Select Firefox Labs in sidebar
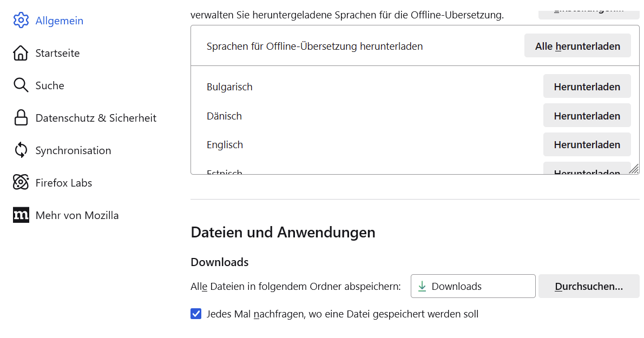 pyautogui.click(x=63, y=183)
